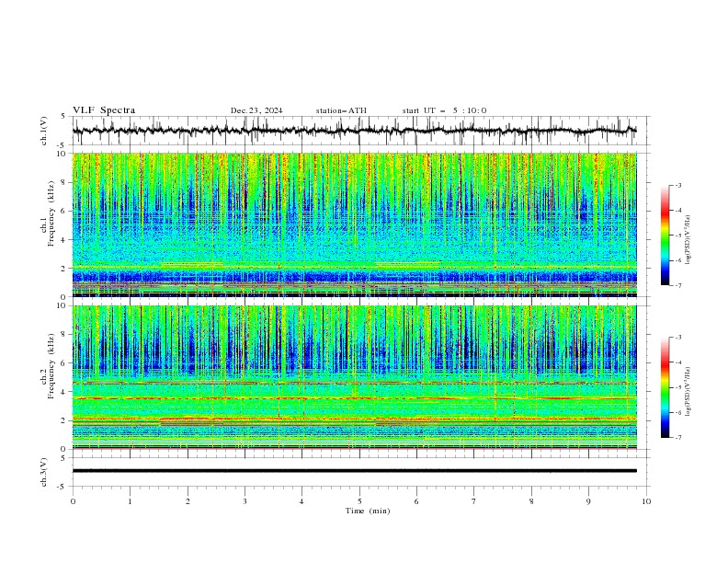728x563 pixels.
Task: Click time axis tick label '9'
Action: [x=588, y=501]
